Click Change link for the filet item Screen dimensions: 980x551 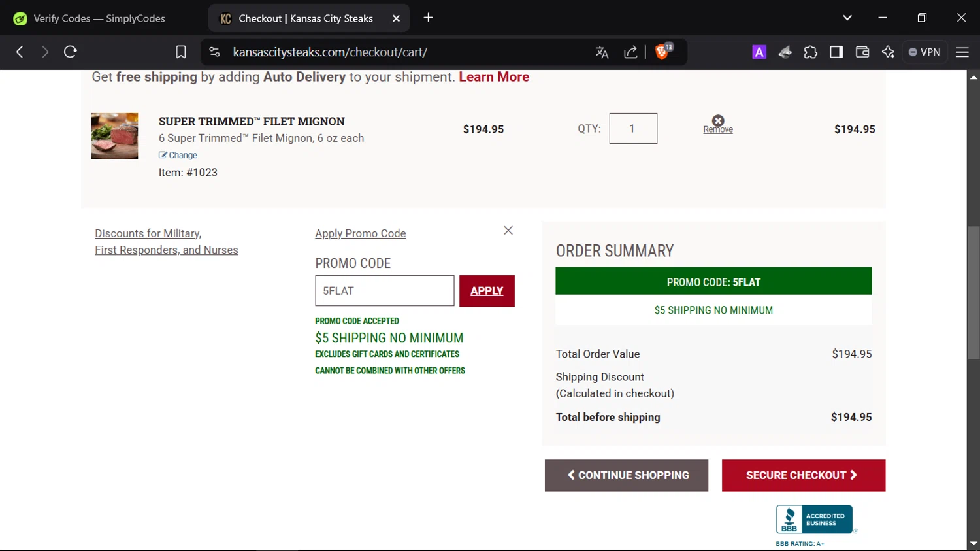point(178,156)
